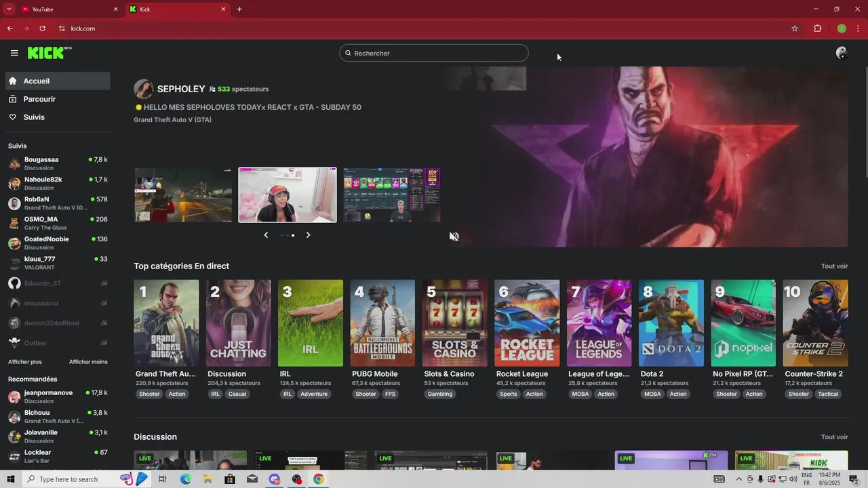Open klaus_777's followed channel

pos(58,263)
